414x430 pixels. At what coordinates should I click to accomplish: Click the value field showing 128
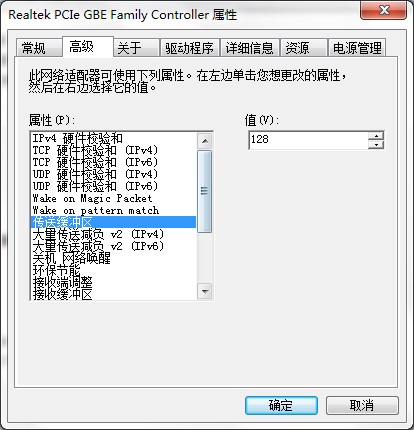click(x=308, y=140)
